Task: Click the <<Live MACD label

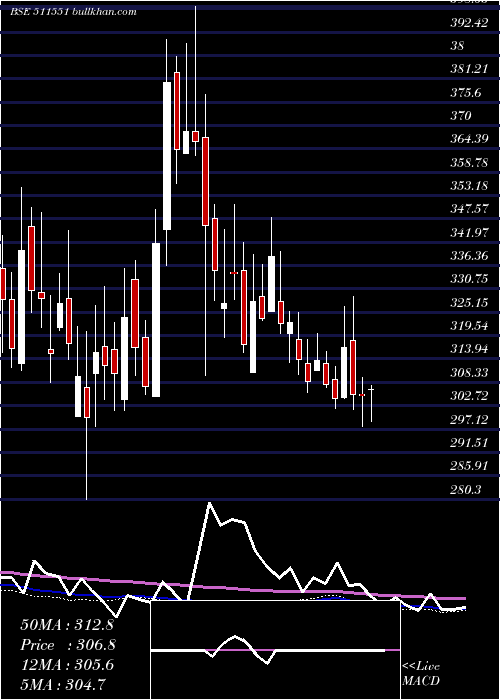Action: pos(421,673)
